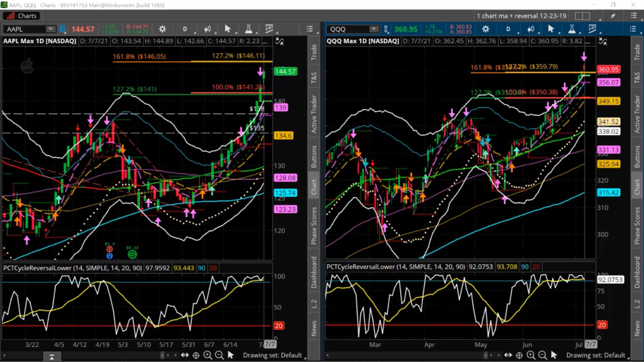644x362 pixels.
Task: Open AAPL T&S side tab
Action: [x=314, y=77]
